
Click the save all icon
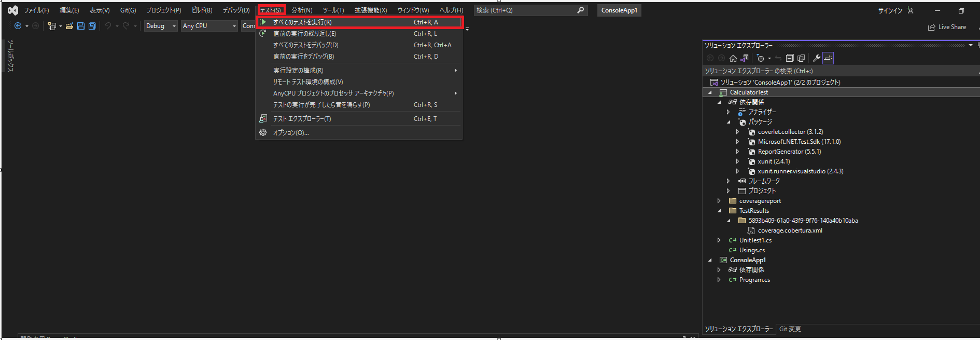tap(92, 26)
